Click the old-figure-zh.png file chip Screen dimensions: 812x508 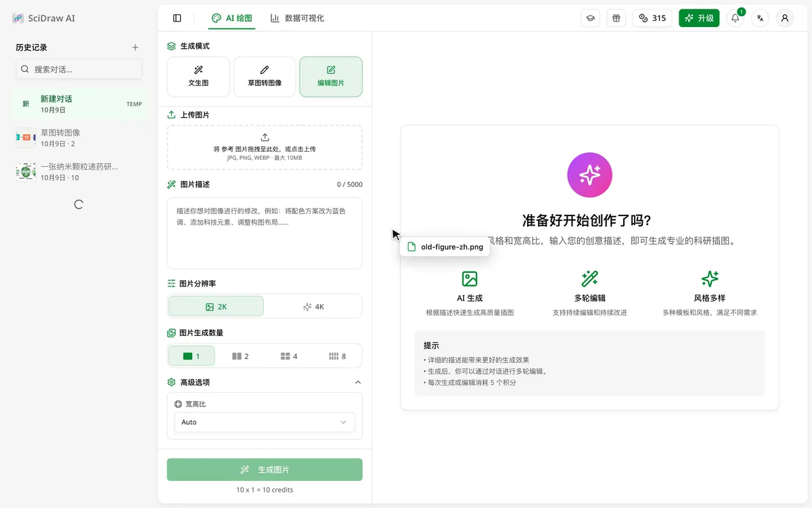[x=445, y=247]
